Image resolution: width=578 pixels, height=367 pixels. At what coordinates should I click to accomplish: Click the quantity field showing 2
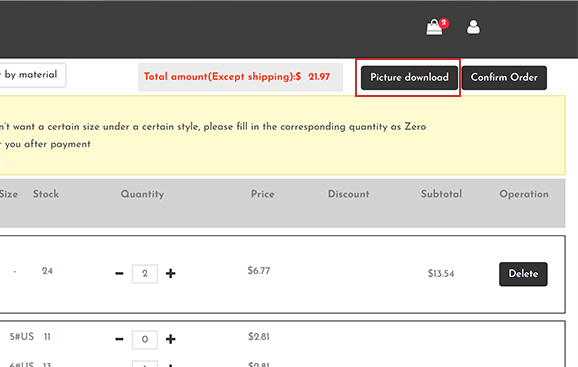tap(144, 274)
